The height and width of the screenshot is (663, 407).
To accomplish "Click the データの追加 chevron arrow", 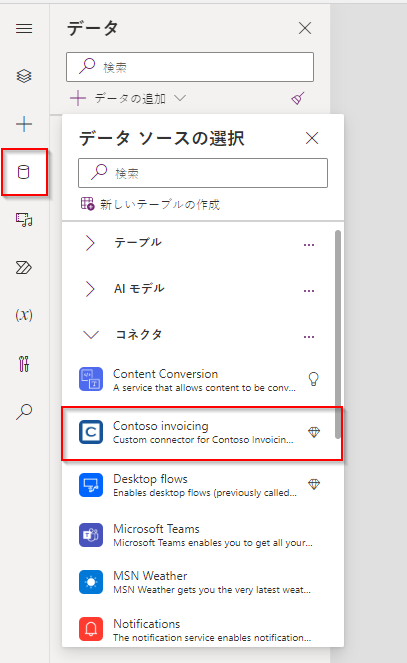I will (180, 98).
